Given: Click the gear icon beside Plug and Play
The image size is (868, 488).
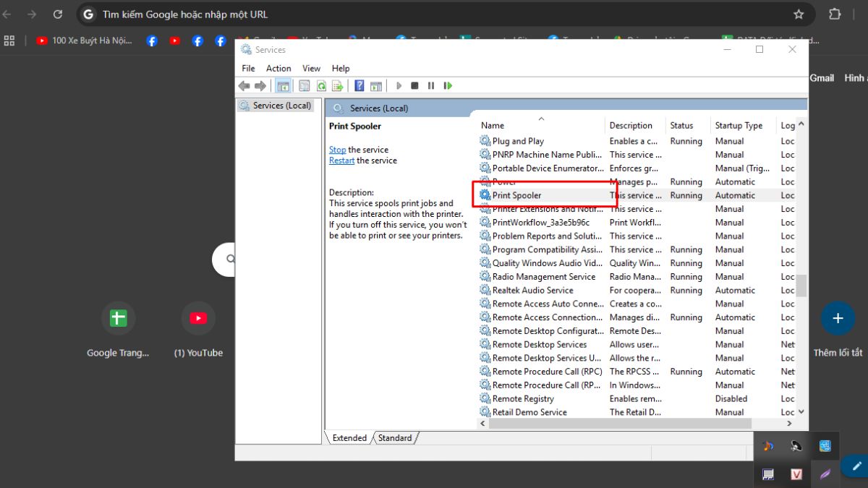Looking at the screenshot, I should coord(485,141).
